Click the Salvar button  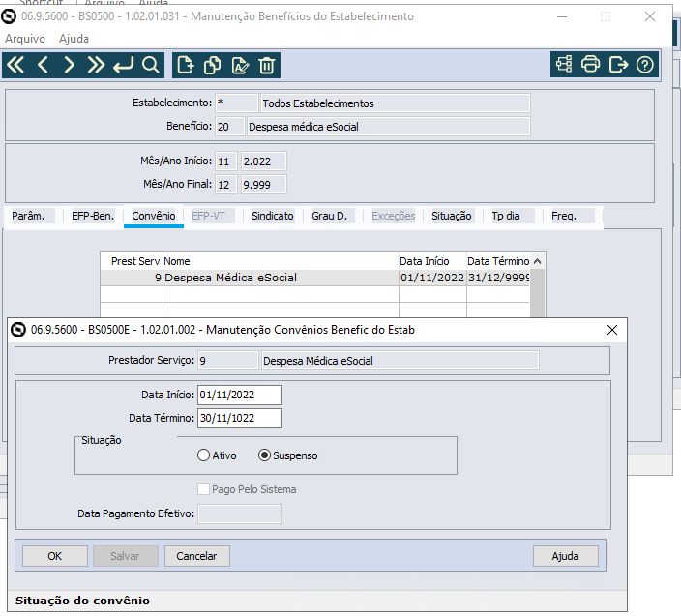point(125,556)
